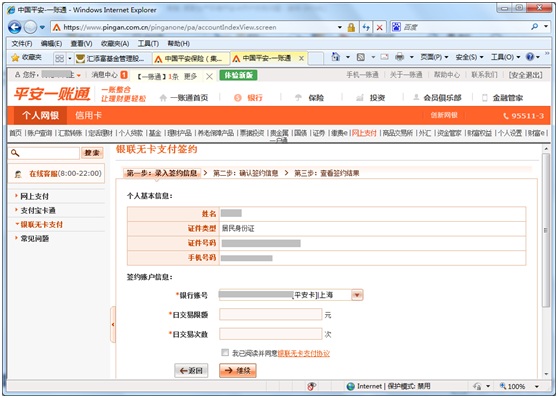Click the security lock icon in address bar
The image size is (558, 398).
coord(351,27)
